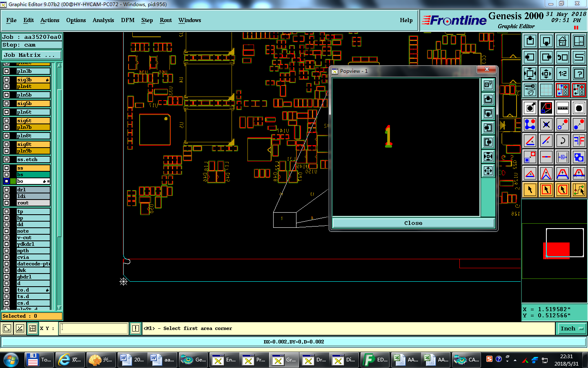Click the zoom in arrows icon in the tool panel

coord(530,74)
